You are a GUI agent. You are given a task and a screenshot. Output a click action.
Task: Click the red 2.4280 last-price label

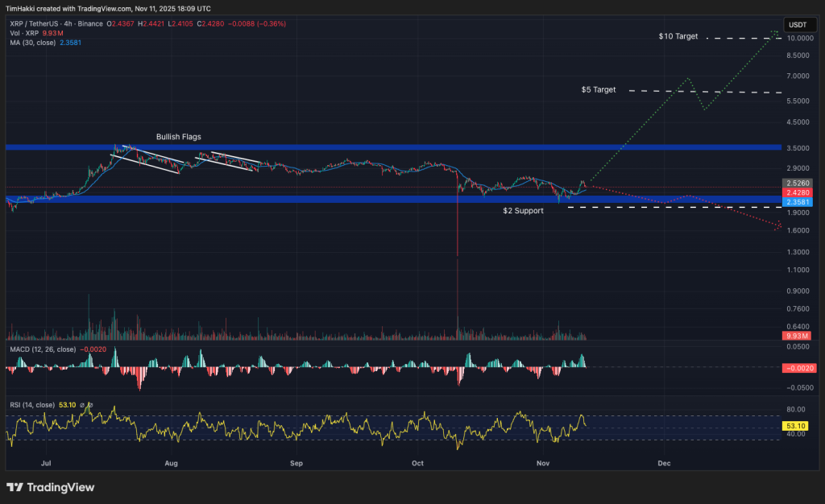point(796,193)
